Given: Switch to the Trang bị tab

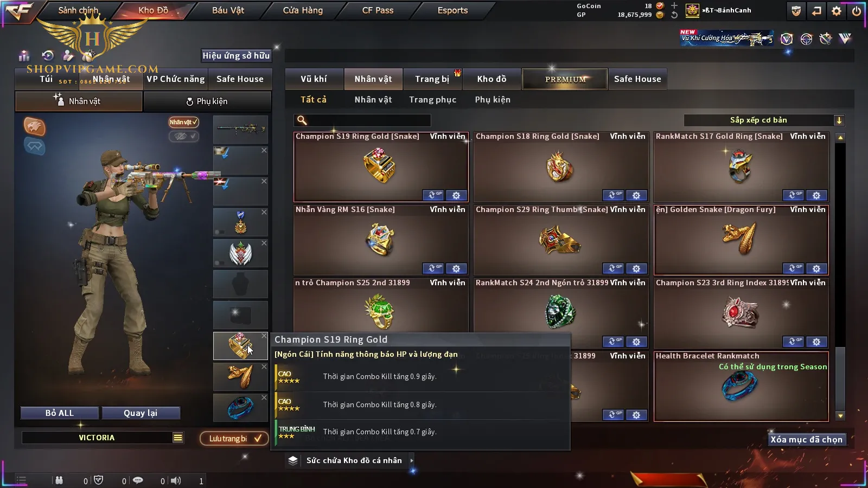Looking at the screenshot, I should 432,79.
